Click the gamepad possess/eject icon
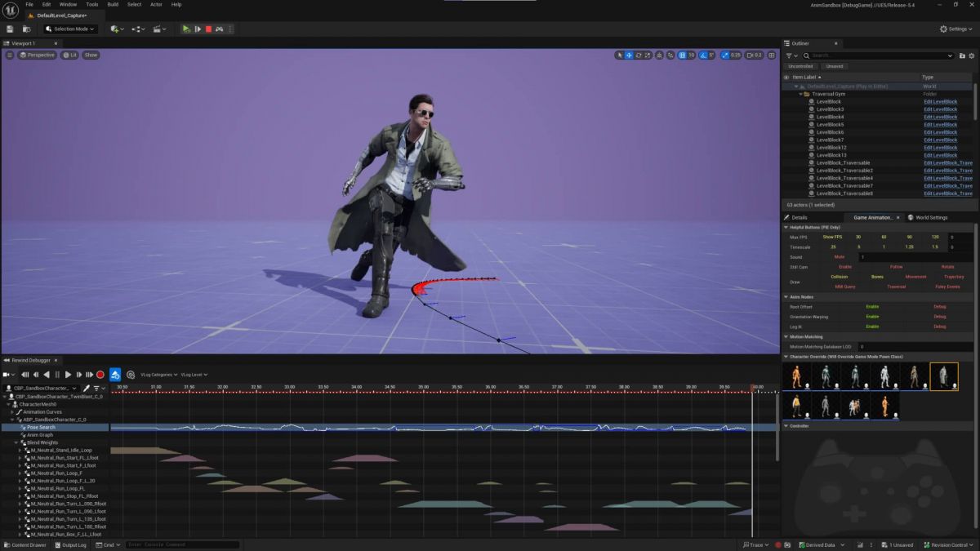 point(219,29)
